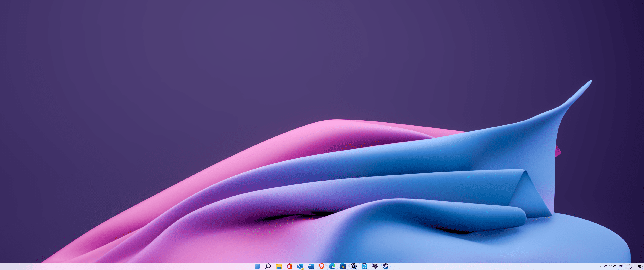
Task: Open taskbar Search magnifier
Action: [x=268, y=266]
